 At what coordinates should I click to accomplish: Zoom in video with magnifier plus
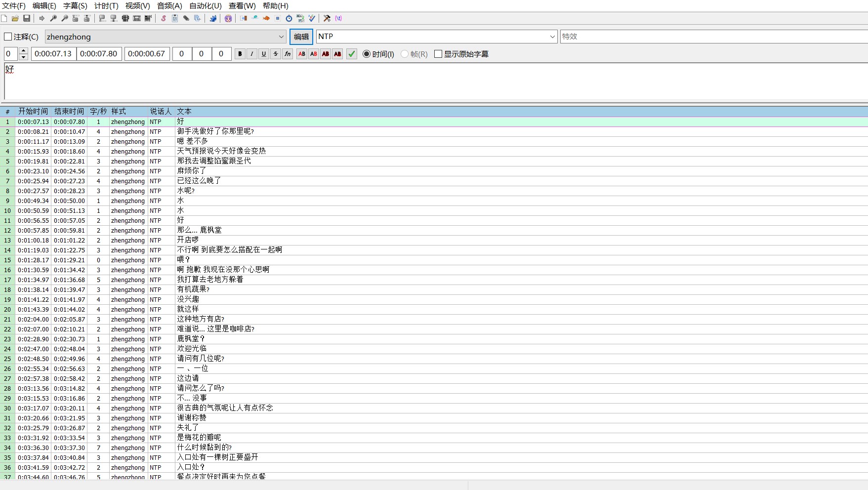[53, 18]
